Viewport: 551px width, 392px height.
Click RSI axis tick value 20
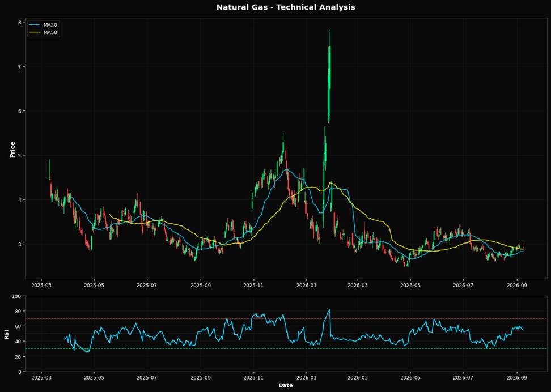[x=19, y=356]
